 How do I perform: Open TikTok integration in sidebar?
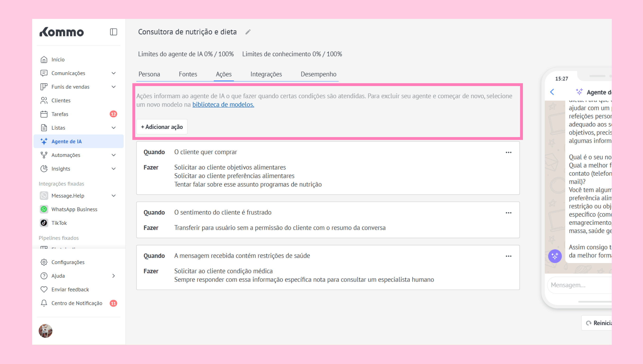click(x=59, y=223)
